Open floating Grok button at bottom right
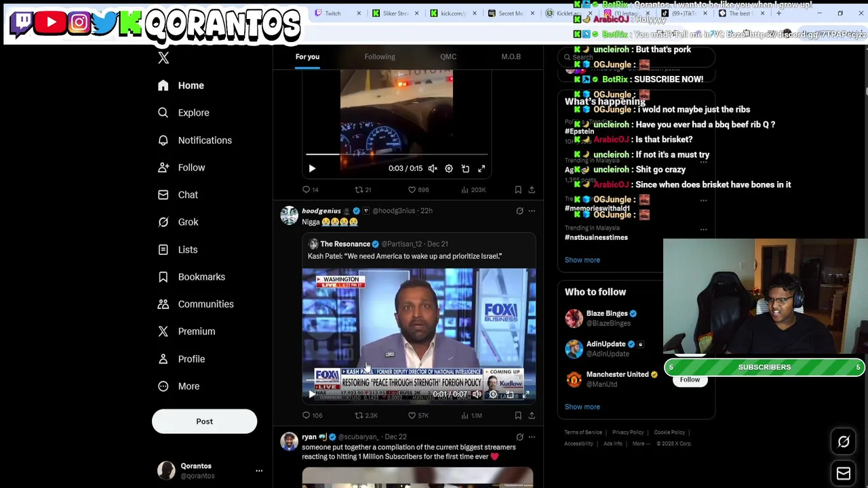Viewport: 868px width, 488px height. (x=844, y=442)
